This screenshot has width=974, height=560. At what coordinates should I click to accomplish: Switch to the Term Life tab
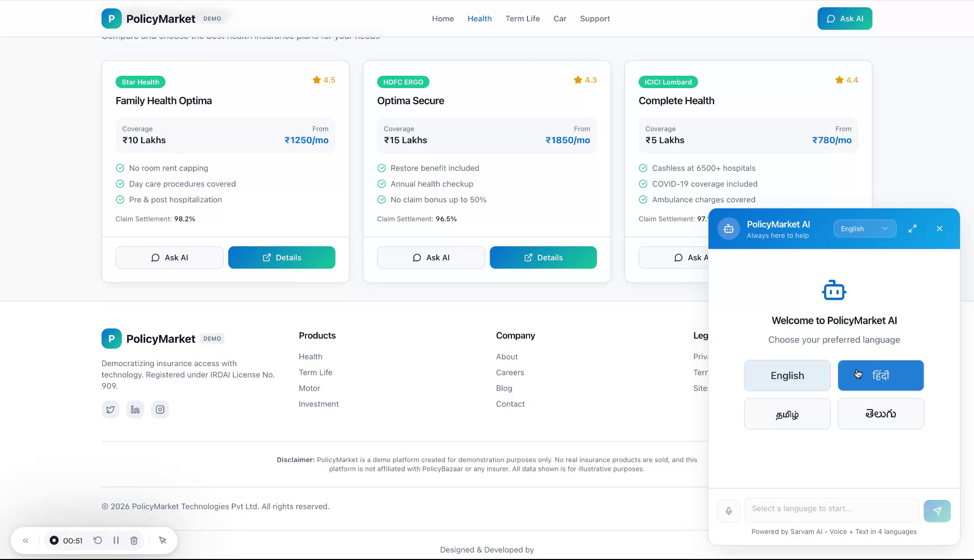click(x=522, y=18)
